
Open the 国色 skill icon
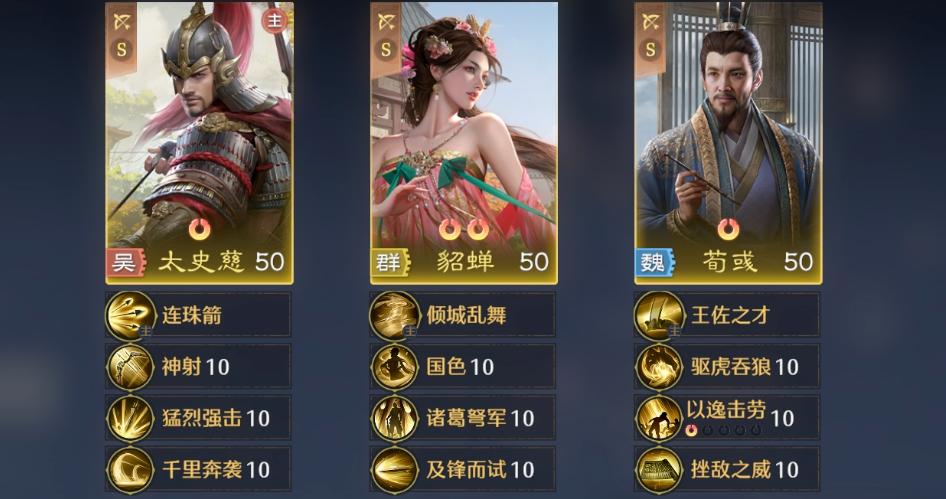pos(395,367)
